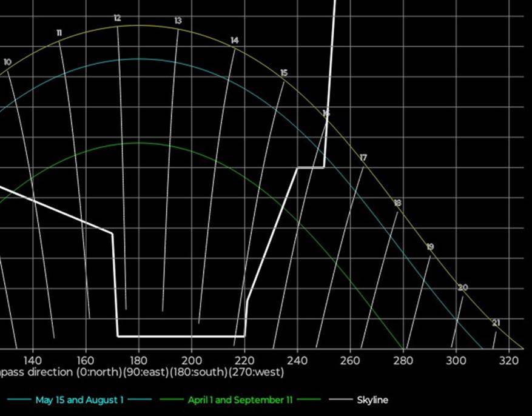Click the hour 21 marker label
532x416 pixels.
pyautogui.click(x=496, y=323)
